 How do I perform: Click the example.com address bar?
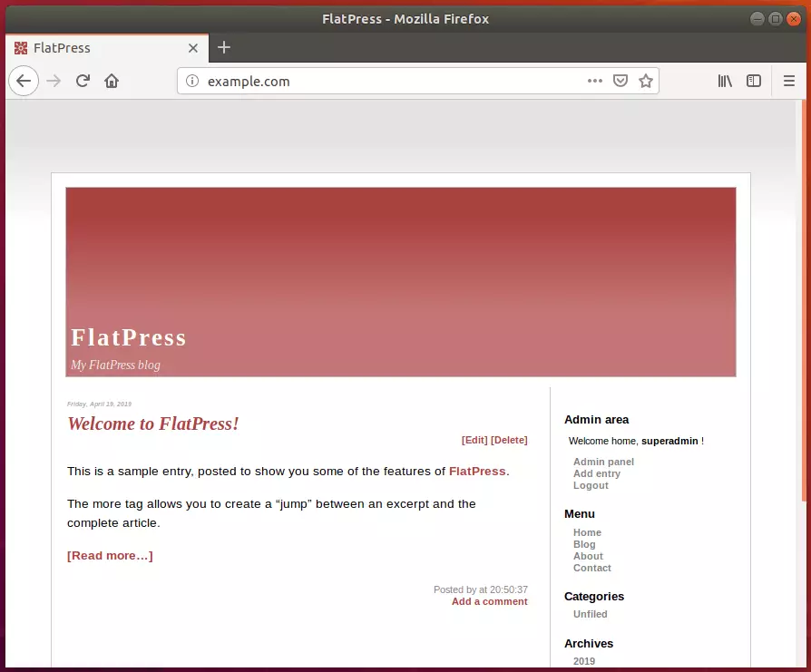click(418, 81)
